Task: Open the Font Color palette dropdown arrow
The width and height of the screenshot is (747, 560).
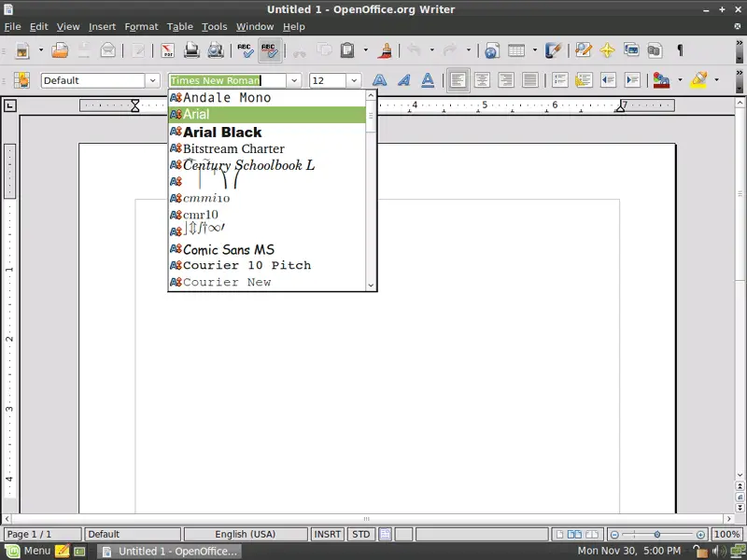Action: coord(680,79)
